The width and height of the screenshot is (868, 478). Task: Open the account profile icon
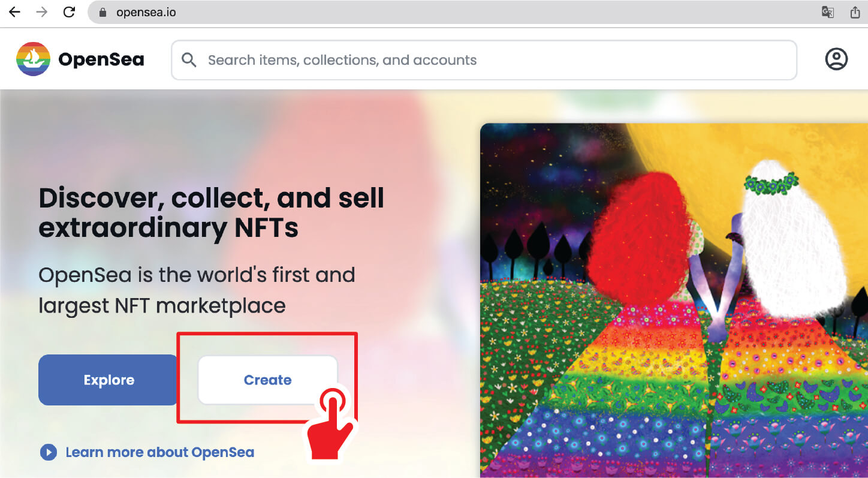coord(836,59)
